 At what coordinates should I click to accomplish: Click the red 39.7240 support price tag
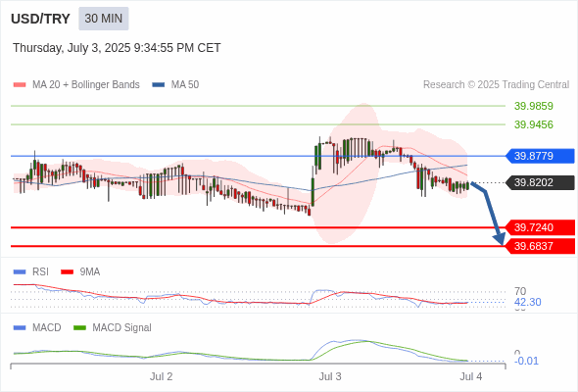click(x=540, y=227)
